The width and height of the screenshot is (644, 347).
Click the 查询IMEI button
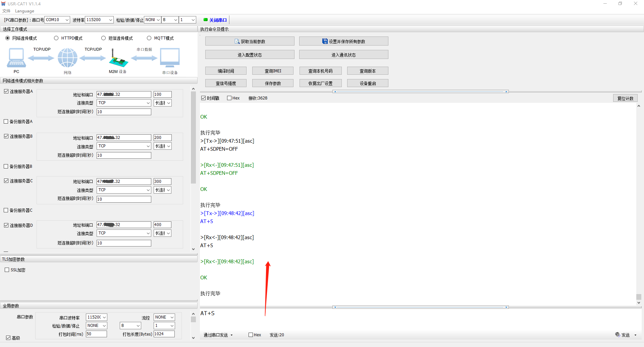click(x=273, y=71)
